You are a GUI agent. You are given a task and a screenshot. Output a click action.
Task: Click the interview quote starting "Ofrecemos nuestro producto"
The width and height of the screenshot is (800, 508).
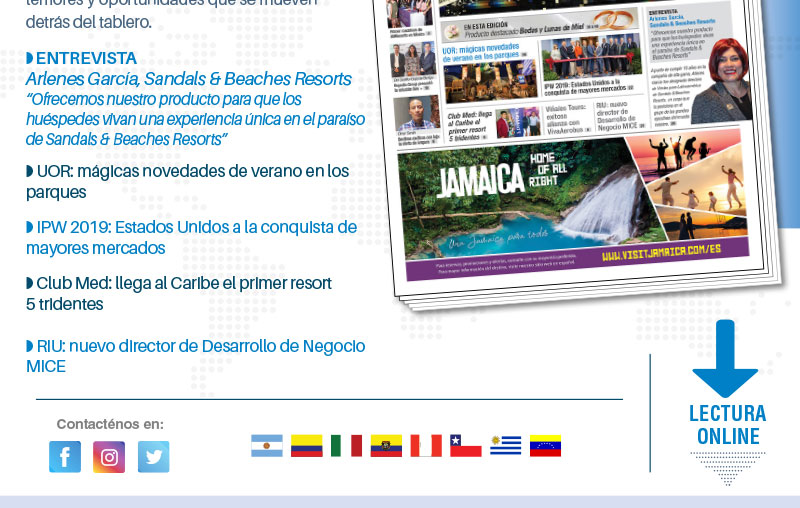point(195,119)
